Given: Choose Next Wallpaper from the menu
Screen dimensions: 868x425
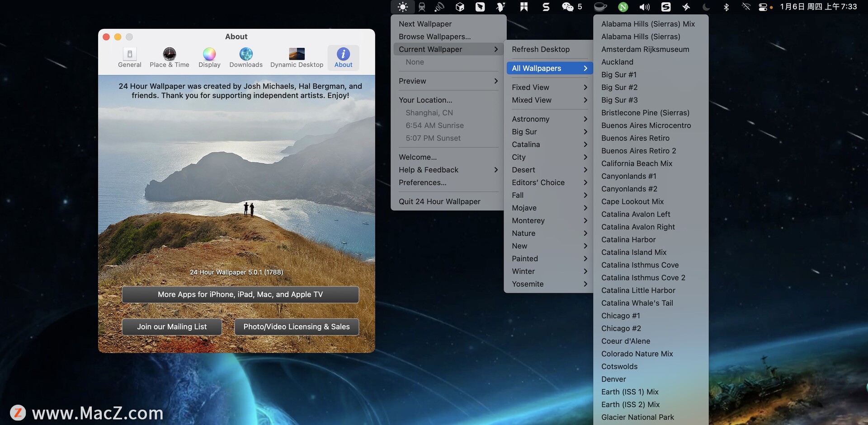Looking at the screenshot, I should pyautogui.click(x=448, y=24).
